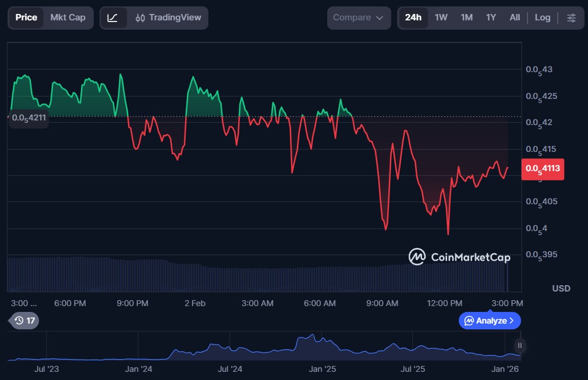This screenshot has width=588, height=380.
Task: Toggle Log scale on the chart
Action: (542, 17)
